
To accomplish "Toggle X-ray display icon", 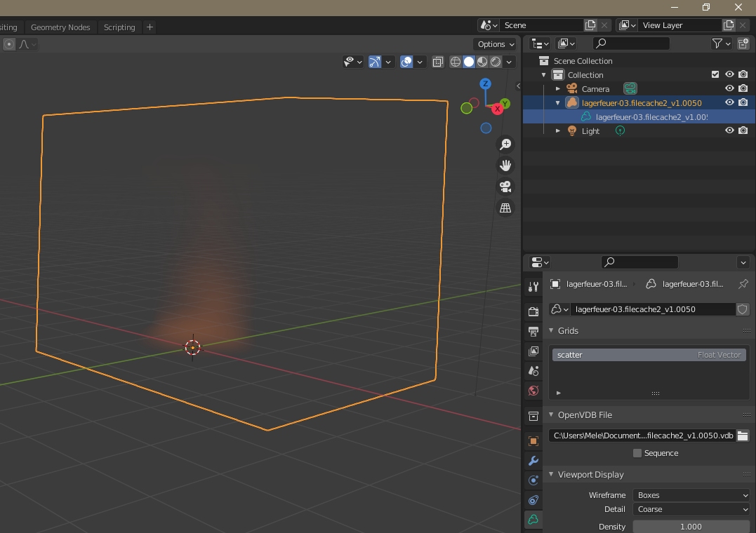I will coord(438,62).
